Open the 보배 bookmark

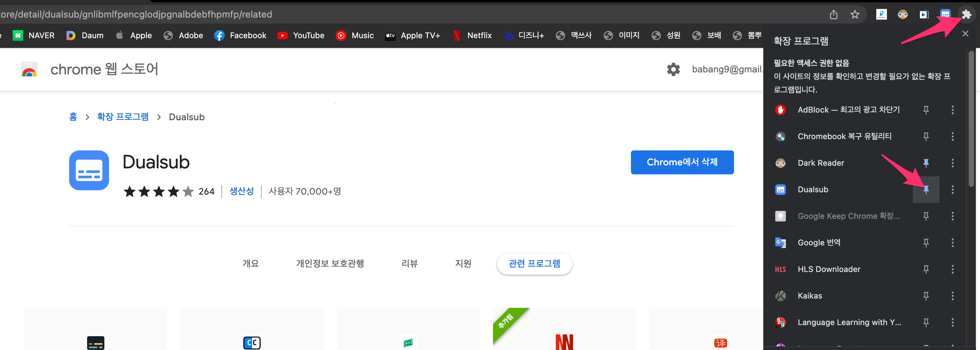point(707,35)
